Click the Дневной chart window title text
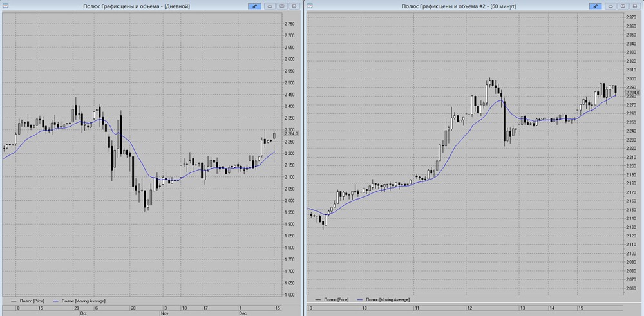The image size is (644, 316). [x=137, y=6]
